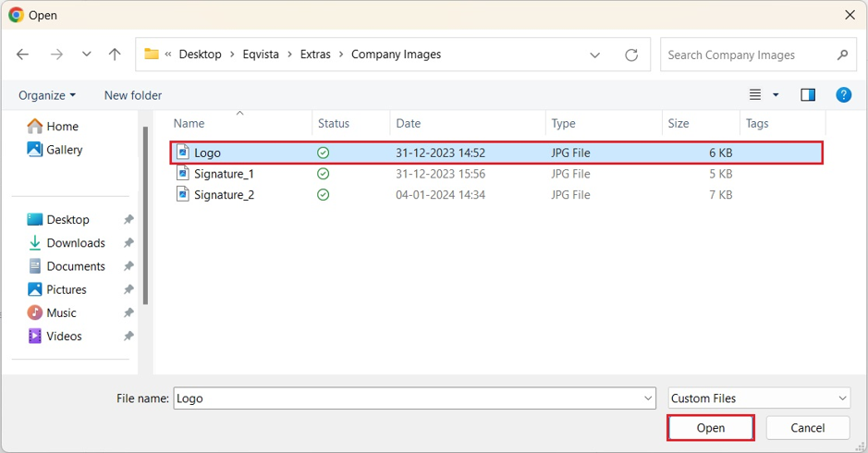Click the Open button
Viewport: 868px width, 453px height.
pyautogui.click(x=711, y=428)
